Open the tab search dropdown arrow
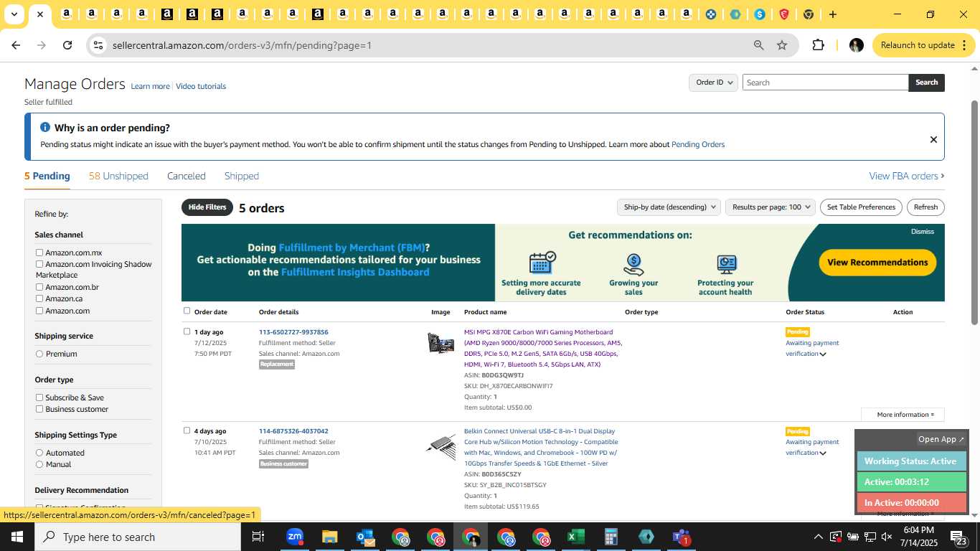Viewport: 980px width, 551px height. 14,14
